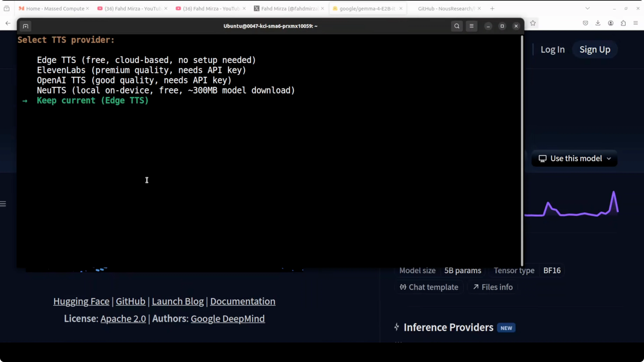Click the terminal search icon
Image resolution: width=644 pixels, height=362 pixels.
coord(457,26)
